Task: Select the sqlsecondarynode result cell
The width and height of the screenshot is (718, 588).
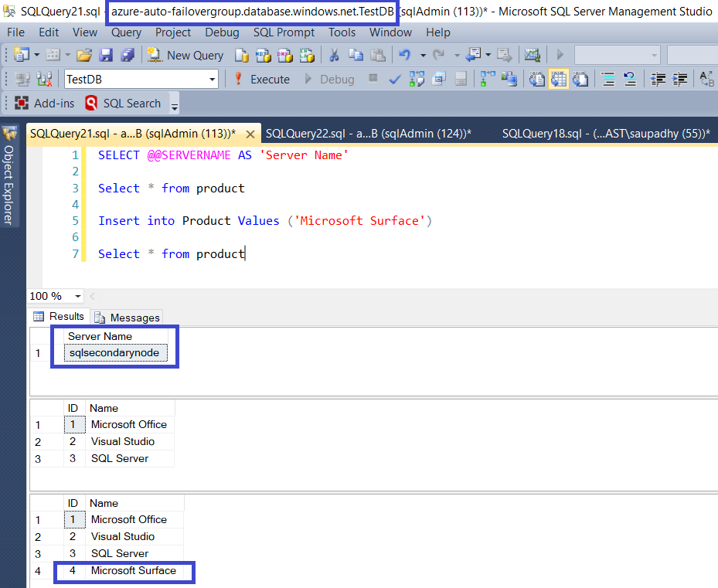Action: coord(115,352)
